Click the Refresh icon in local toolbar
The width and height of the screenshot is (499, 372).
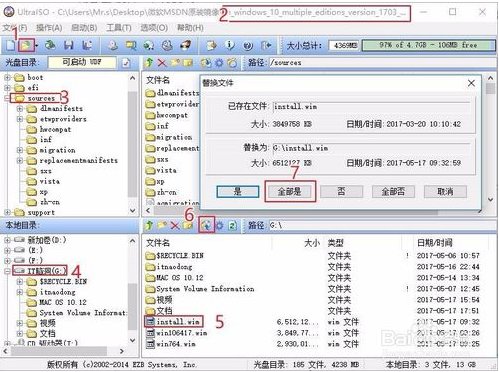pos(232,226)
